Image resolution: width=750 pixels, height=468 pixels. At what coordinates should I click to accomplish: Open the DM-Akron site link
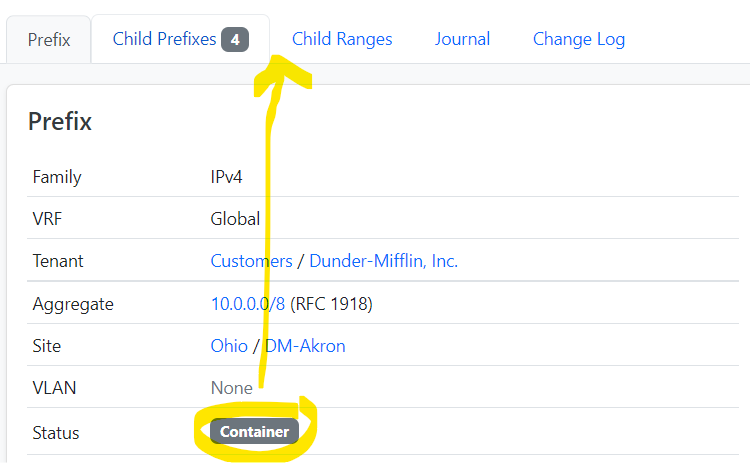coord(305,346)
